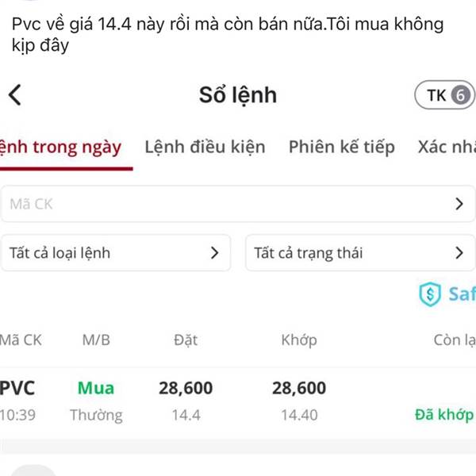Go to the partially visible Xác nhận tab
The height and width of the screenshot is (476, 476).
(446, 147)
